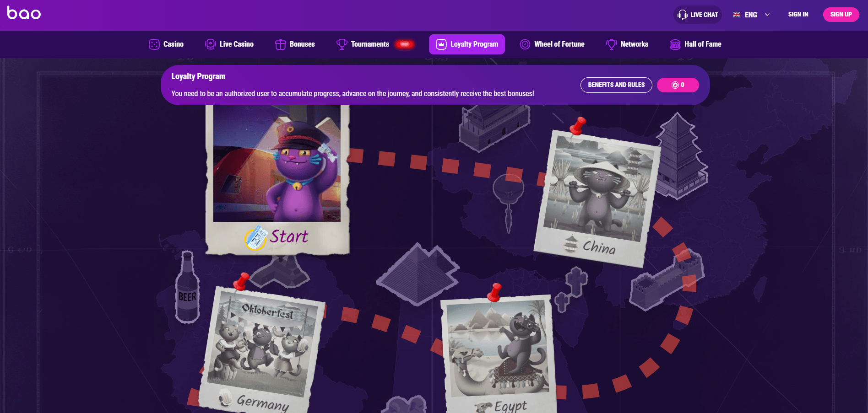Click the UK flag language selector
Viewport: 868px width, 413px height.
tap(737, 15)
